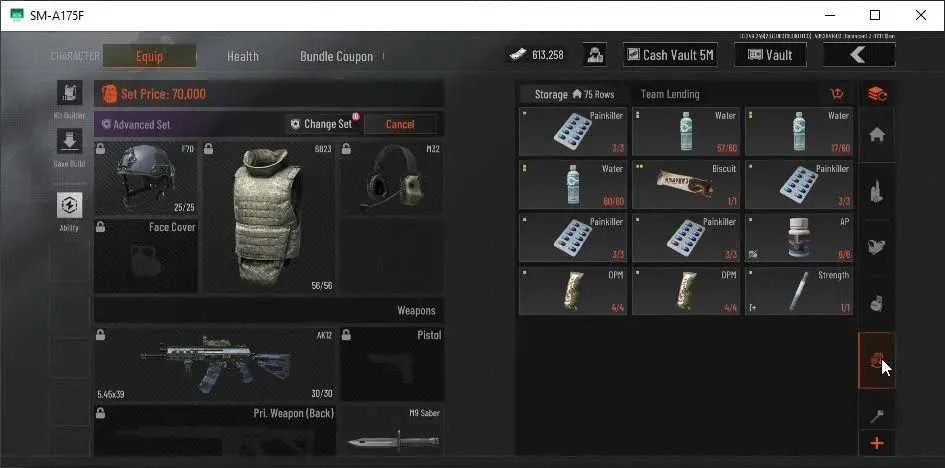Click the No Outliner icon
945x468 pixels.
pos(69,93)
